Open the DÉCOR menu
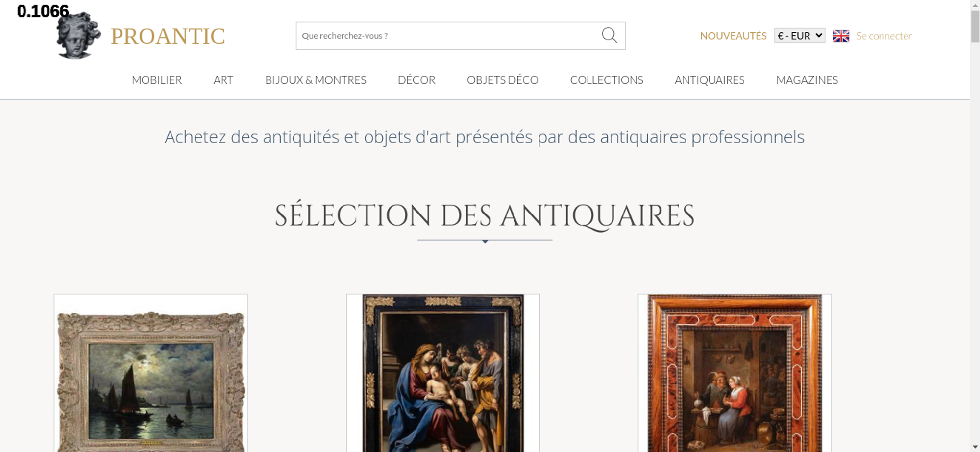 [x=416, y=80]
